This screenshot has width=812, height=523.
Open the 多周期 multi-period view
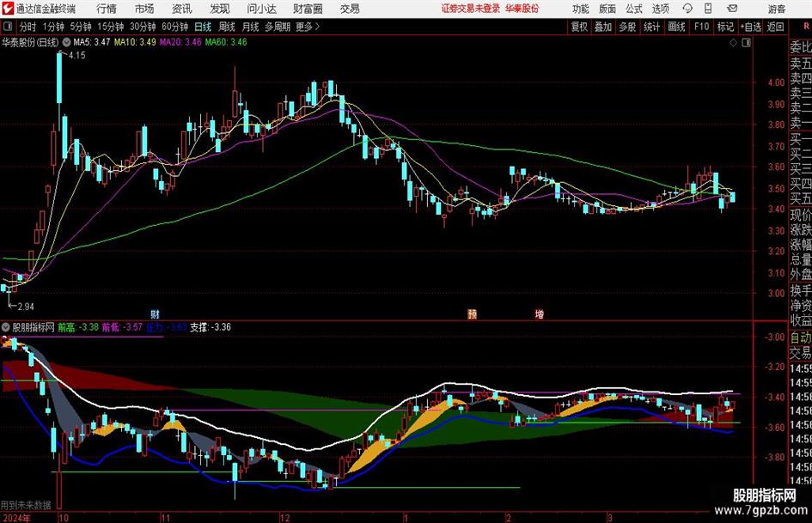(278, 27)
